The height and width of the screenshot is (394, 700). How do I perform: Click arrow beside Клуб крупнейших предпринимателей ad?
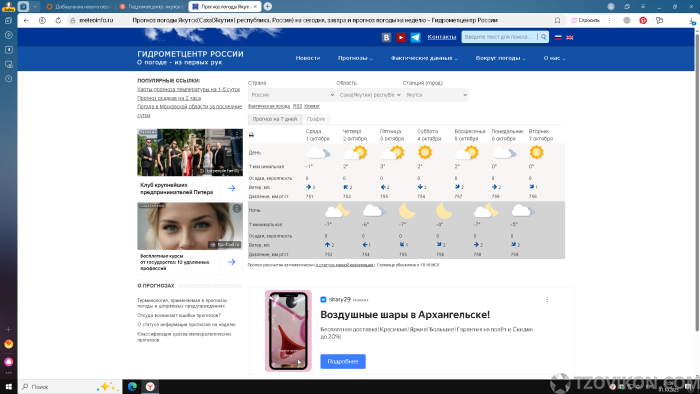pos(232,188)
